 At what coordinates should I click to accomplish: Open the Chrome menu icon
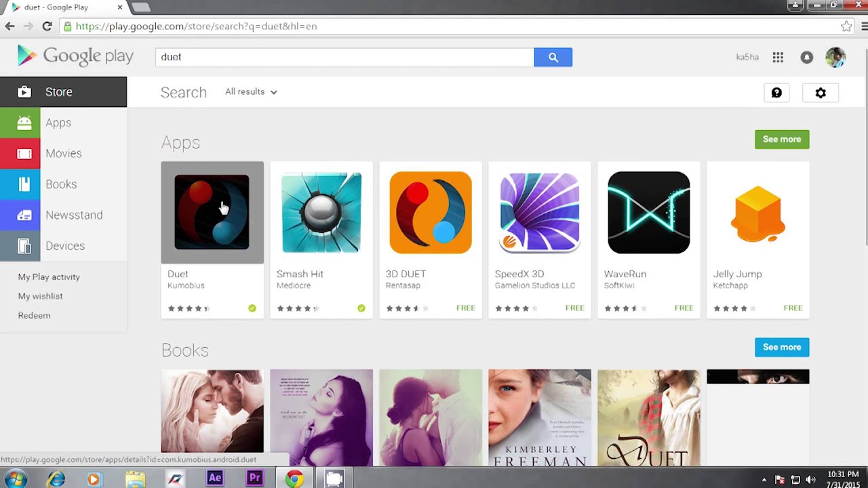point(865,26)
